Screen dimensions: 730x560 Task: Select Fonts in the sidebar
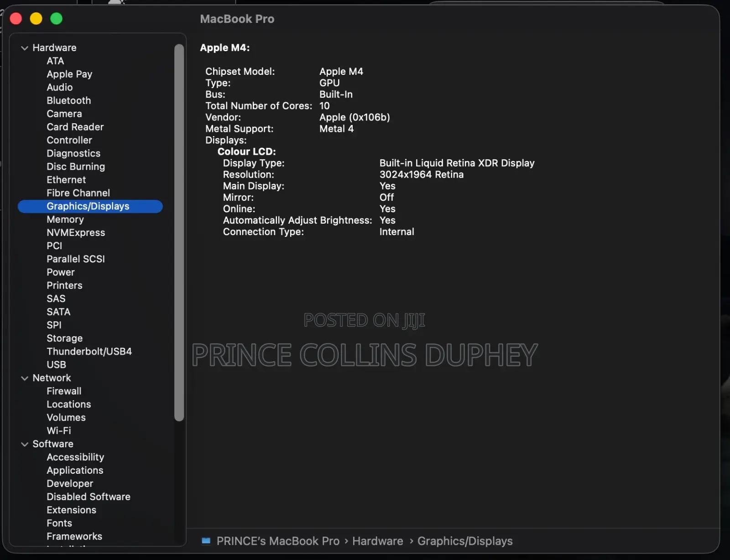click(59, 523)
